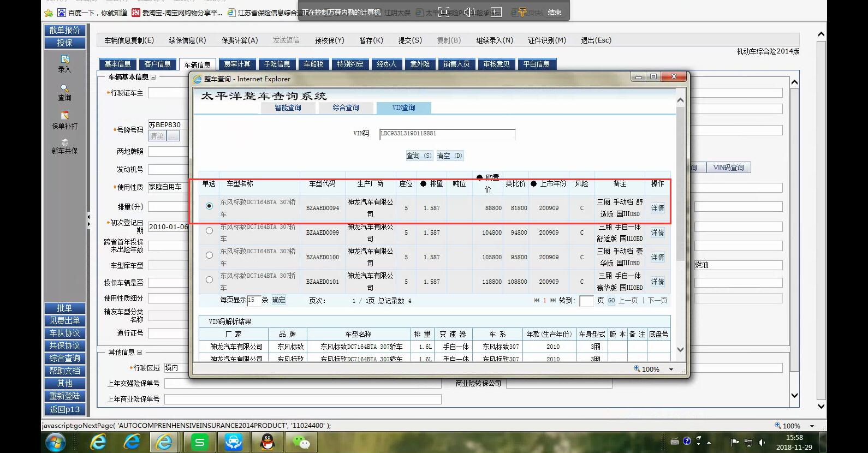
Task: Click GO button in pager
Action: pyautogui.click(x=611, y=301)
